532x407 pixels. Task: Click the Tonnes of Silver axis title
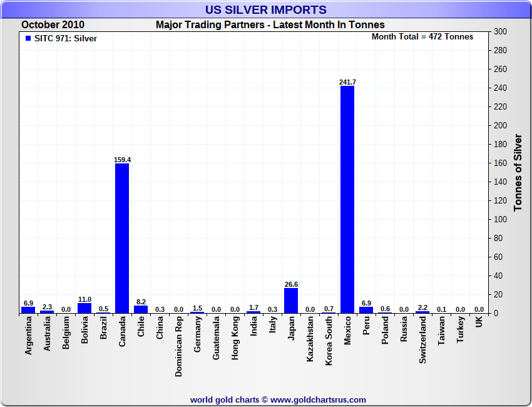click(x=518, y=172)
